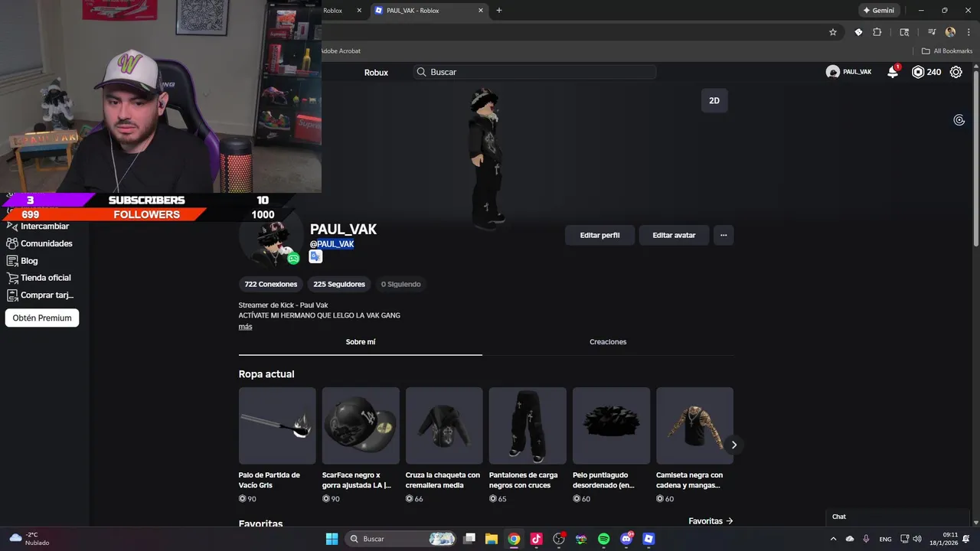Open the Pantalones de carga negros item

(528, 425)
